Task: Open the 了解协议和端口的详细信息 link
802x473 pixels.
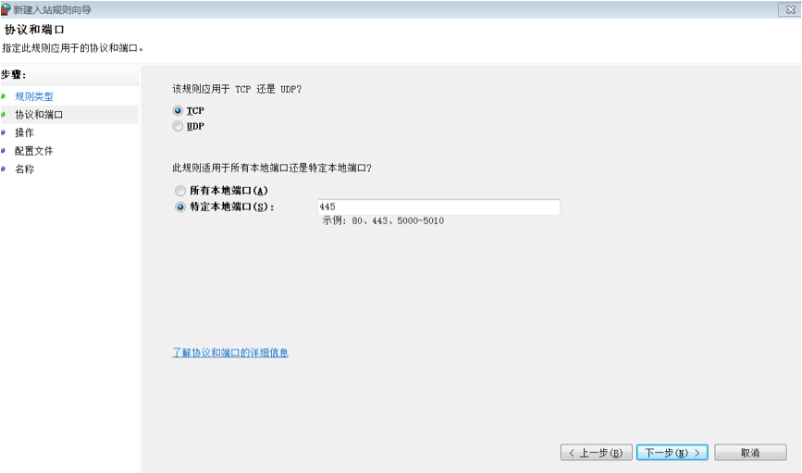Action: coord(230,353)
